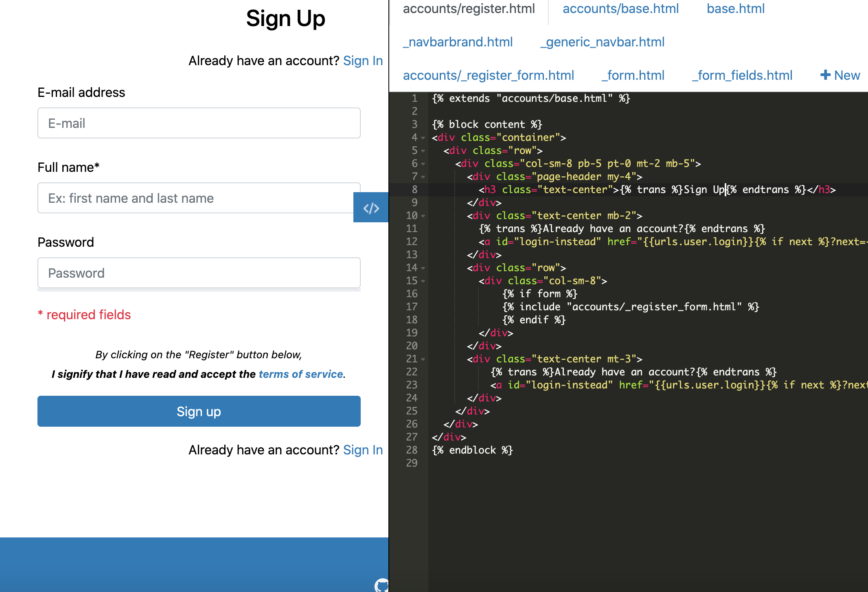
Task: Place cursor on line 8 h3 text-center
Action: point(657,190)
